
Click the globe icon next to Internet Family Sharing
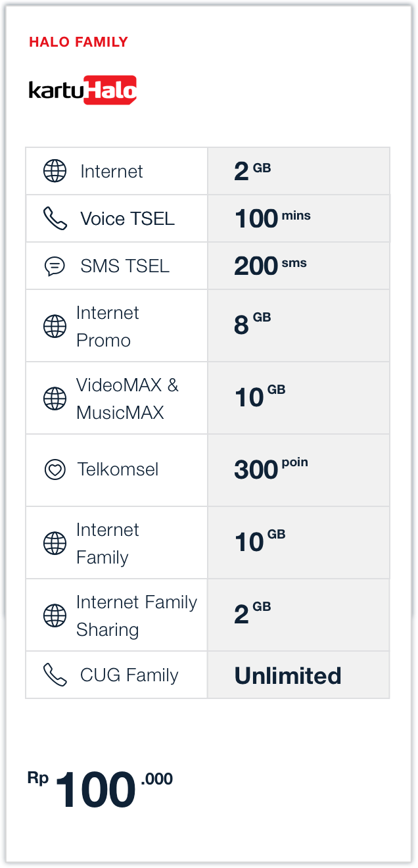[x=55, y=615]
